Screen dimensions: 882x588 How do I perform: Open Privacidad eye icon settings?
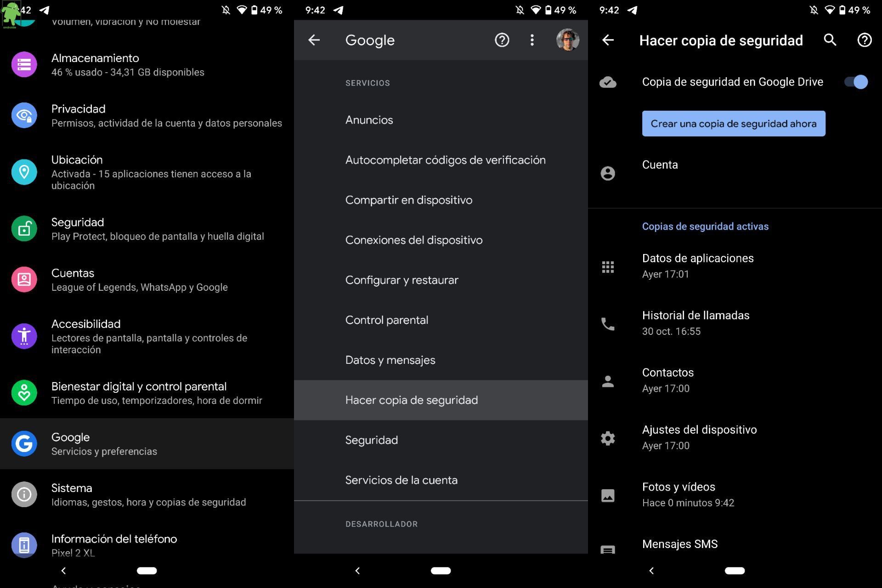coord(24,115)
